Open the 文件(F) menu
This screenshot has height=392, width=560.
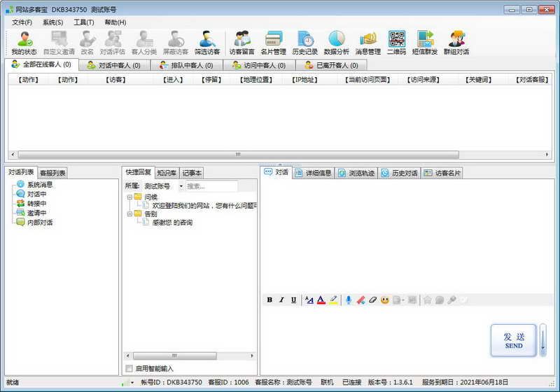(22, 22)
